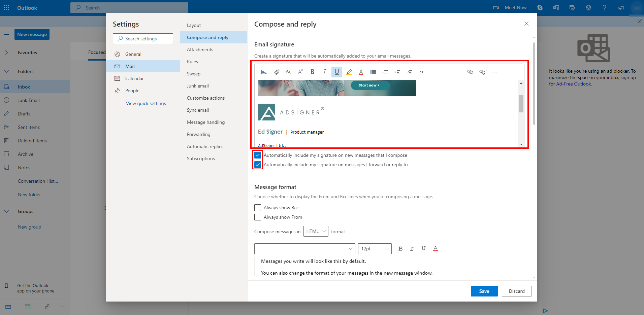Set default message font color
This screenshot has width=644, height=315.
[x=436, y=248]
